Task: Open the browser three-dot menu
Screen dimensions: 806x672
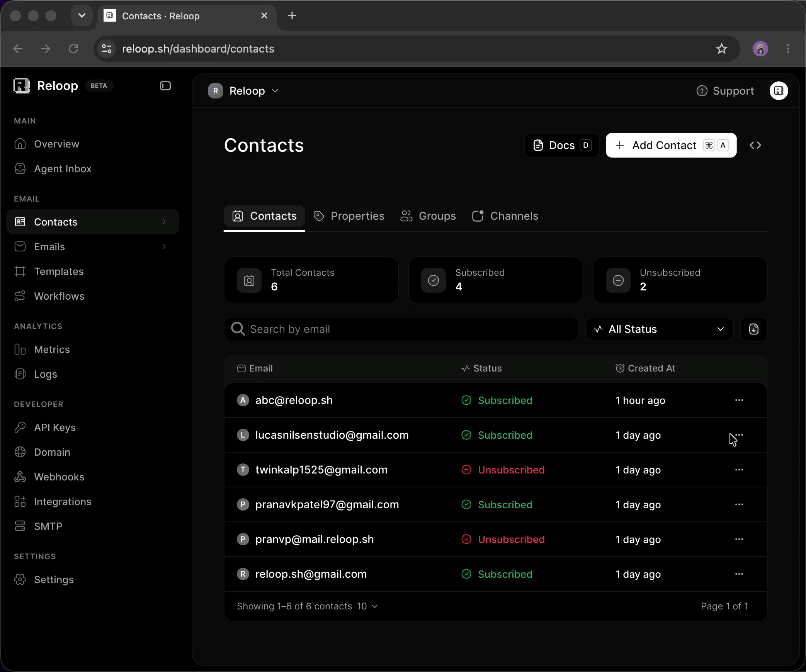Action: [x=788, y=49]
